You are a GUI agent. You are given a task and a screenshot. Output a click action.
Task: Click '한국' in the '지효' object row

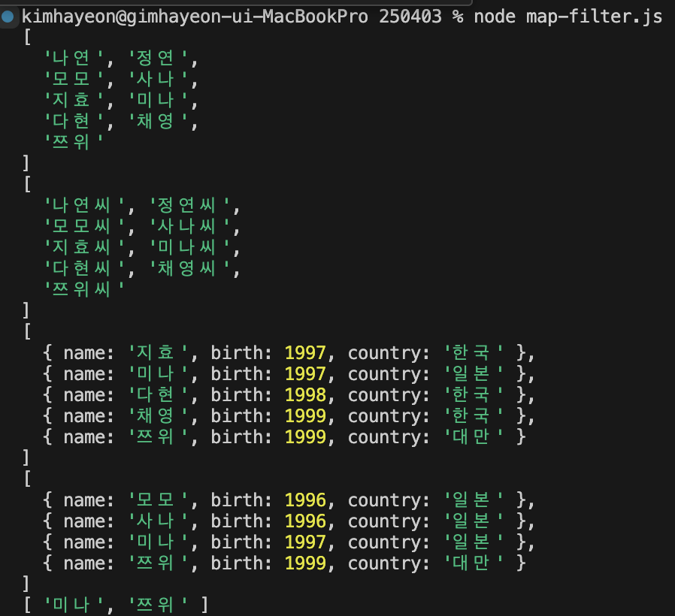474,353
